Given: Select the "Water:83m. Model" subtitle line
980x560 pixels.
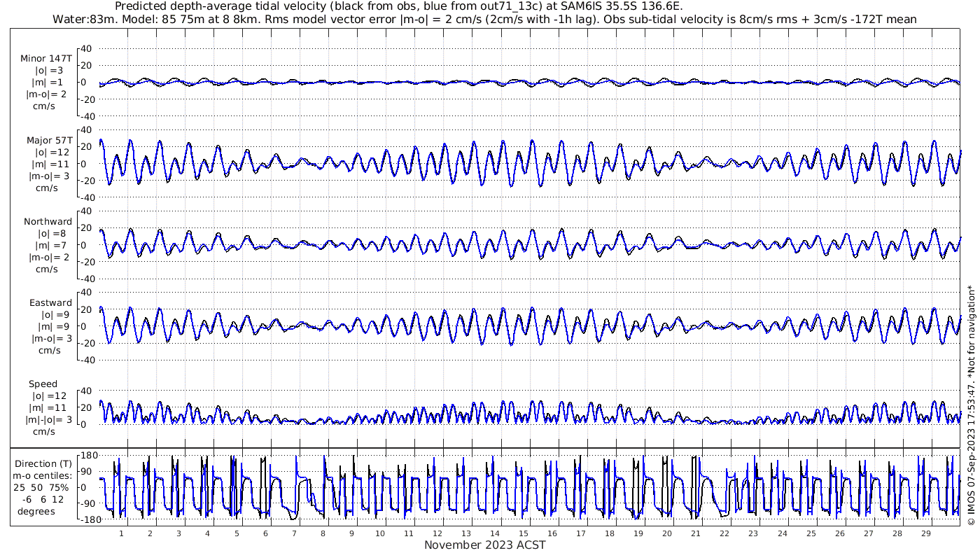Looking at the screenshot, I should pyautogui.click(x=485, y=19).
